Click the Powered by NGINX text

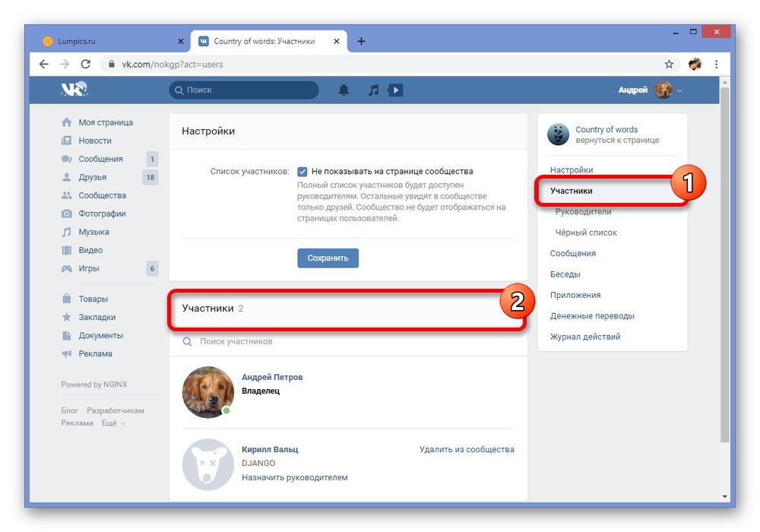[x=94, y=385]
